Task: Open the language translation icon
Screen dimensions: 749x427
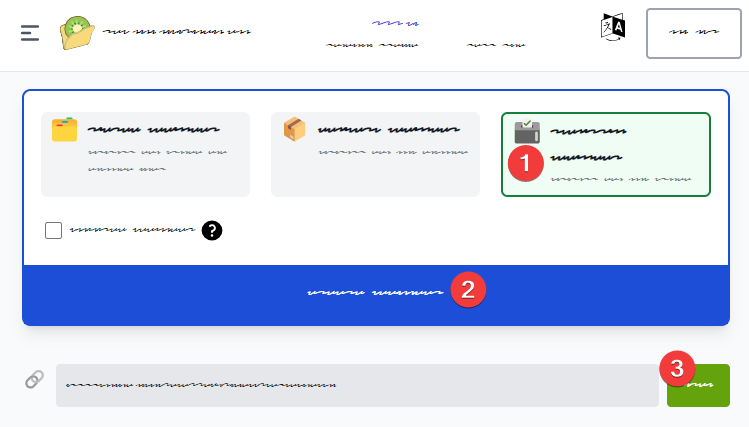Action: pos(613,28)
